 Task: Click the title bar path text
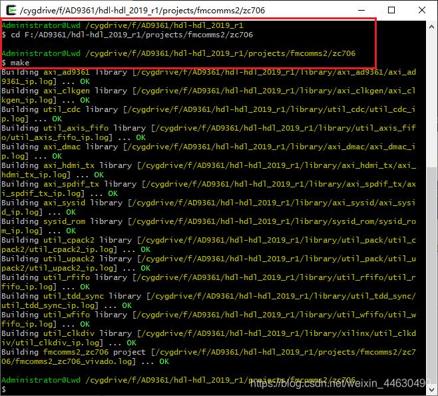coord(143,10)
